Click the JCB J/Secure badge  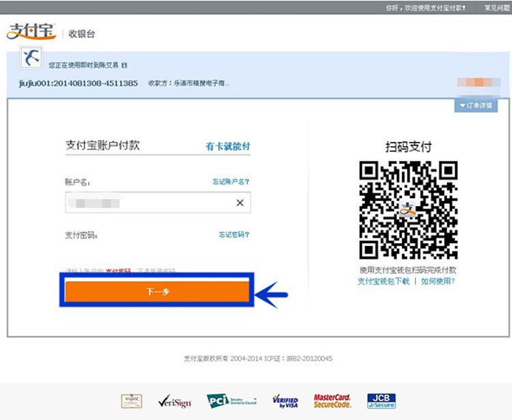pos(381,401)
